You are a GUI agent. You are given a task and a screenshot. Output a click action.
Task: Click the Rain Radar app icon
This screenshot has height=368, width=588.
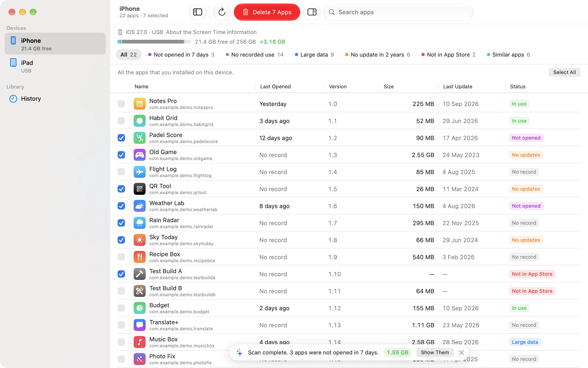[139, 223]
